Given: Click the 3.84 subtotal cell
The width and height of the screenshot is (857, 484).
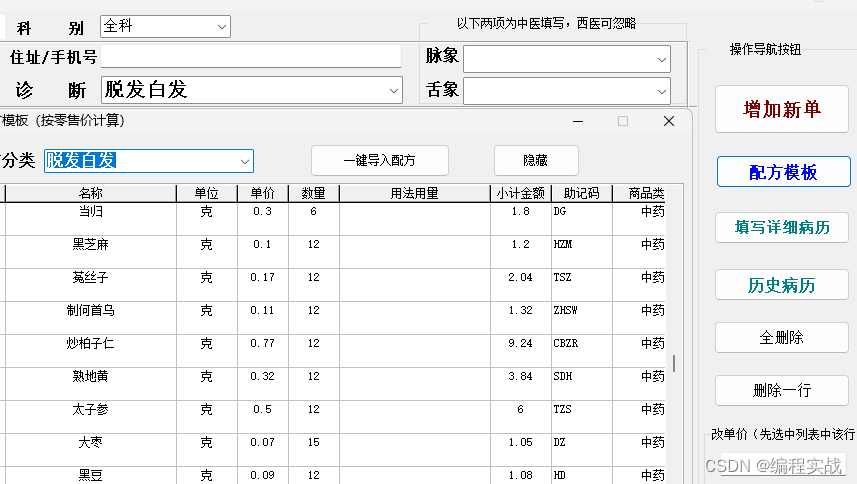Looking at the screenshot, I should 520,384.
